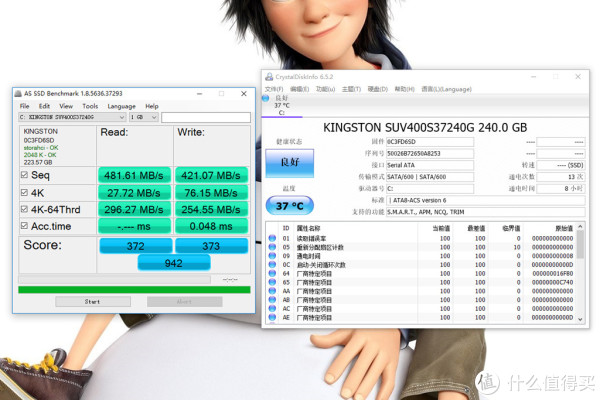Click the total score 942 box
600x400 pixels.
click(174, 263)
